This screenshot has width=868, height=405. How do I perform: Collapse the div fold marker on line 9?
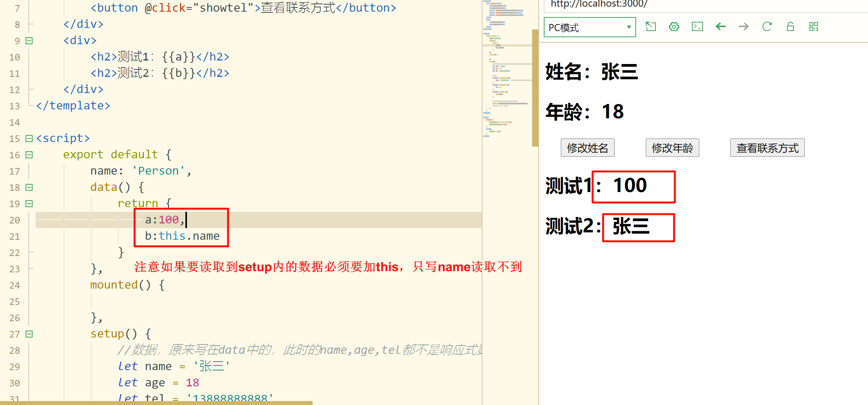(x=29, y=41)
